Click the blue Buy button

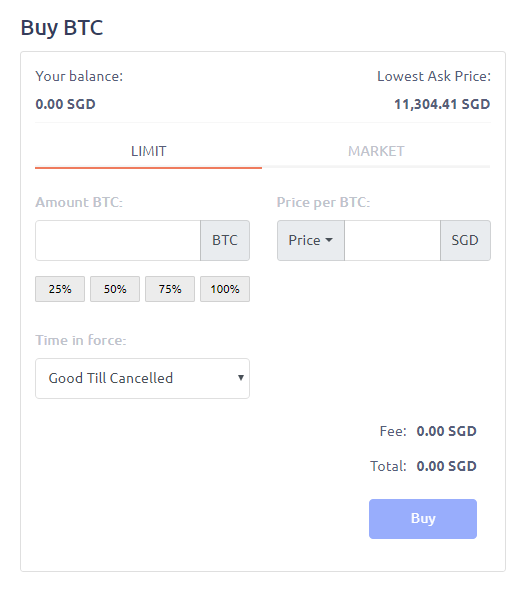(x=423, y=519)
